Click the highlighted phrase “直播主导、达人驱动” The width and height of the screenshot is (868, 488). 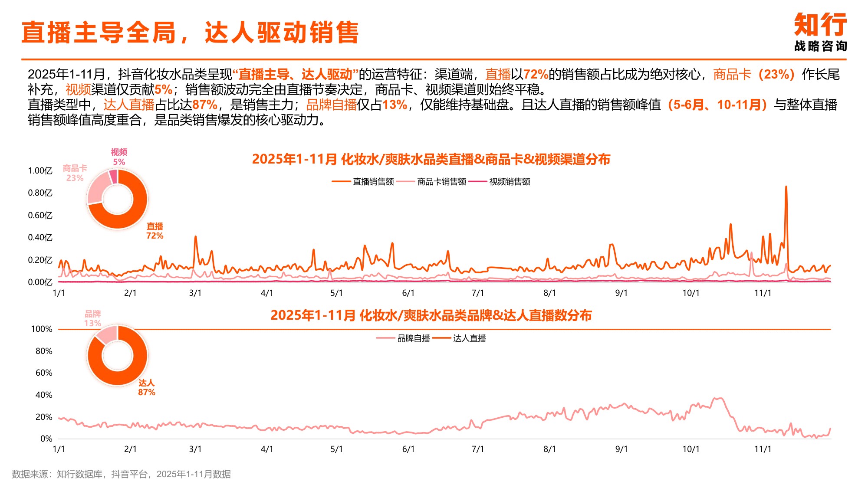(295, 75)
